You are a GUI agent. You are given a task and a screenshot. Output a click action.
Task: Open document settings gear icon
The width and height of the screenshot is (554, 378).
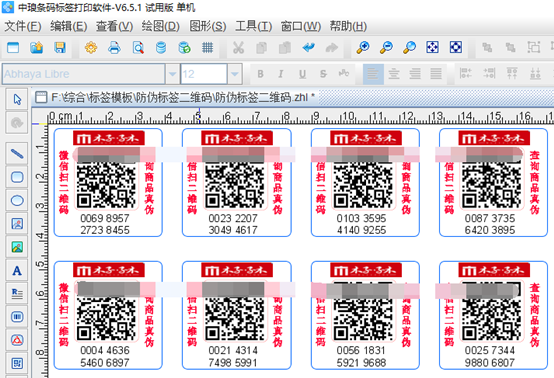point(91,47)
